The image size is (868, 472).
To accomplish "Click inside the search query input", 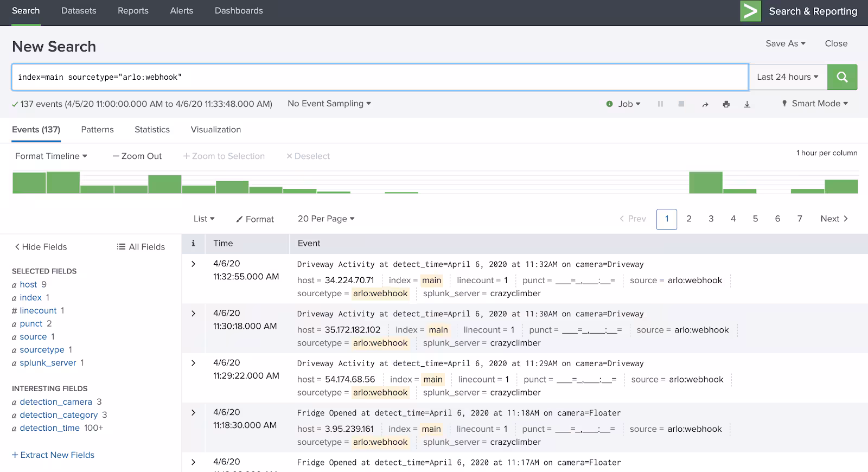I will [x=380, y=77].
